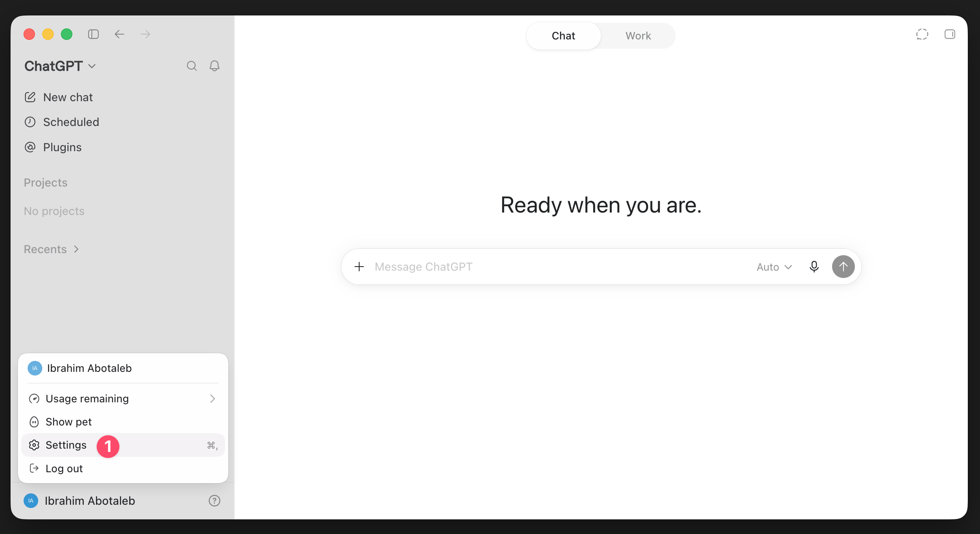
Task: Click the Scheduled clock icon
Action: pos(30,122)
